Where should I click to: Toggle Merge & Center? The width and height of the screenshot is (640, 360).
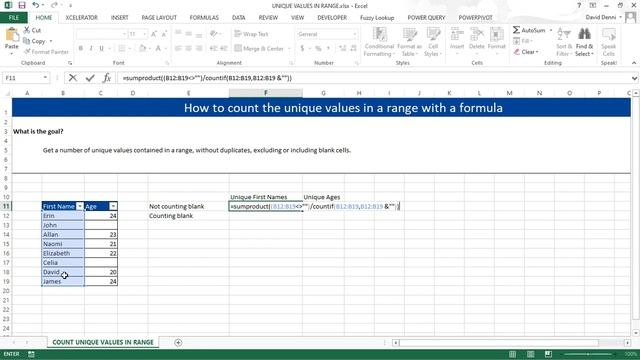tap(260, 48)
